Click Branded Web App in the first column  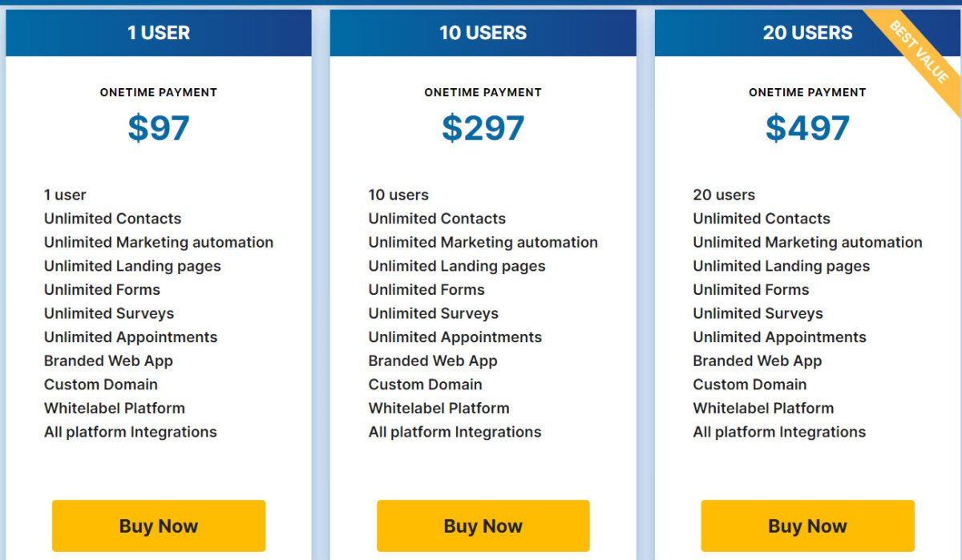(x=107, y=361)
